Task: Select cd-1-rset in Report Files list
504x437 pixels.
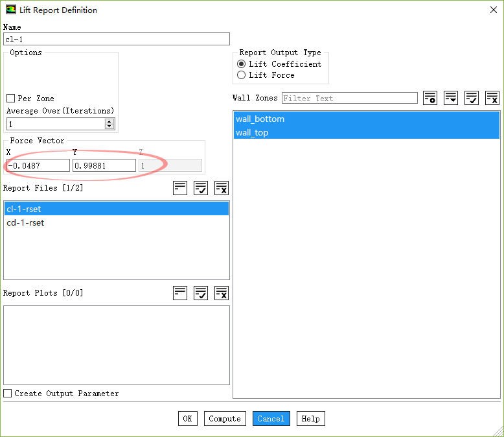Action: 25,222
